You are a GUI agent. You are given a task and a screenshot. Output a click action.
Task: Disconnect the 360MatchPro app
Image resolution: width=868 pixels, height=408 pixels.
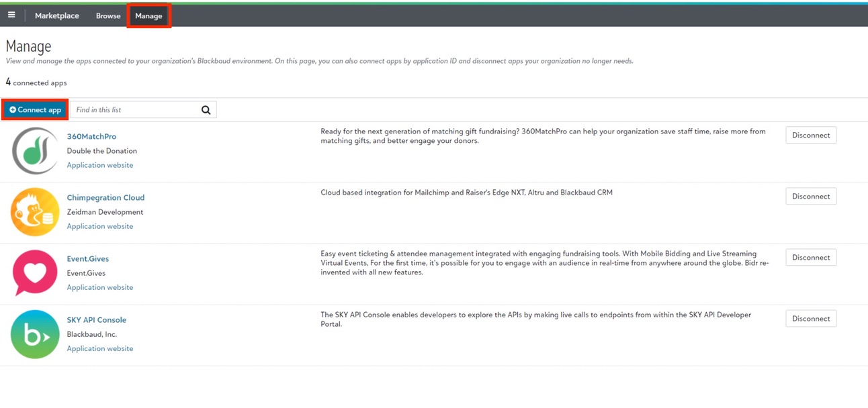(811, 135)
